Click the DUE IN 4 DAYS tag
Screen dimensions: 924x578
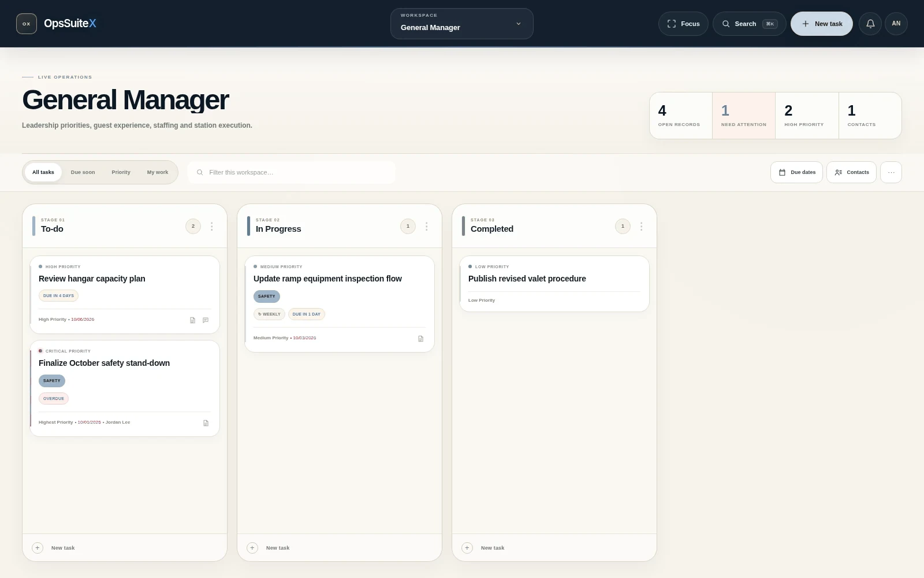pos(58,295)
